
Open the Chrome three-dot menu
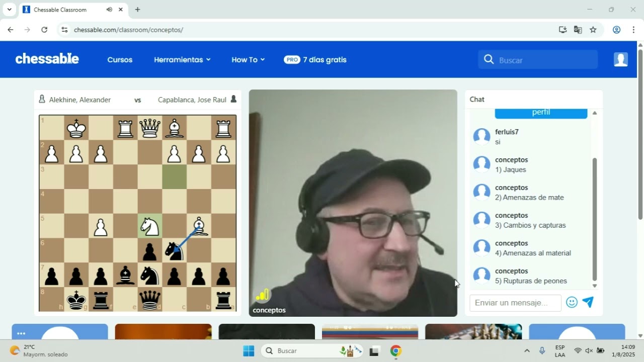point(633,30)
